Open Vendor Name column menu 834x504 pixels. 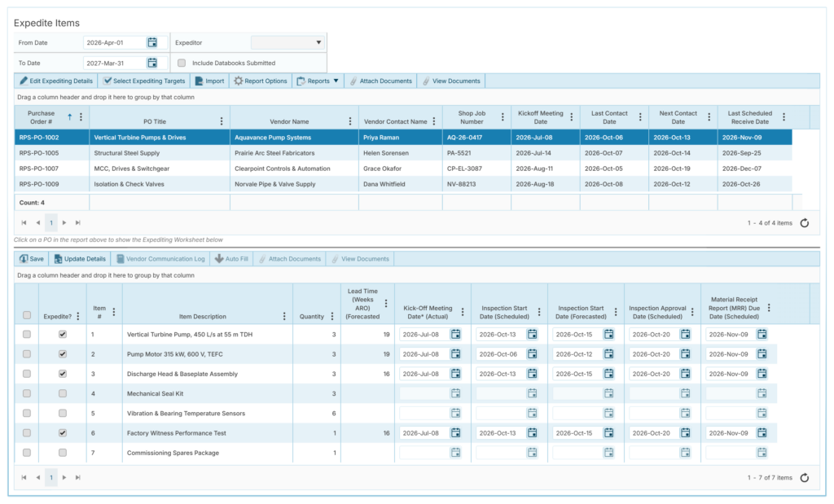(350, 121)
